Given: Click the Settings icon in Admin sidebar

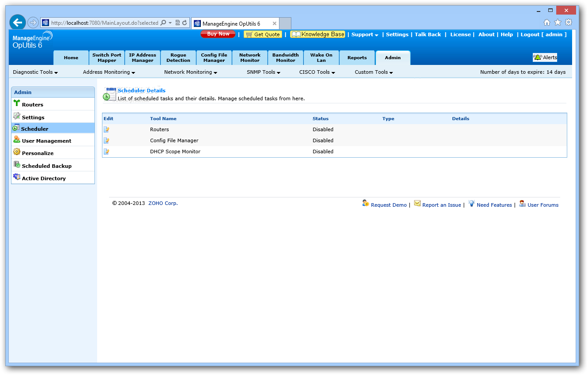Looking at the screenshot, I should [x=17, y=116].
